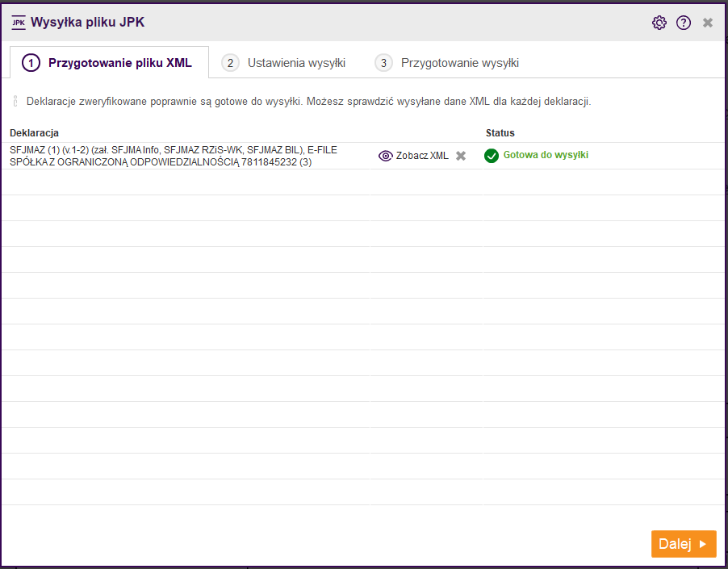Select the SFJMAZ (1) declaration row text
The width and height of the screenshot is (728, 569).
click(x=174, y=156)
